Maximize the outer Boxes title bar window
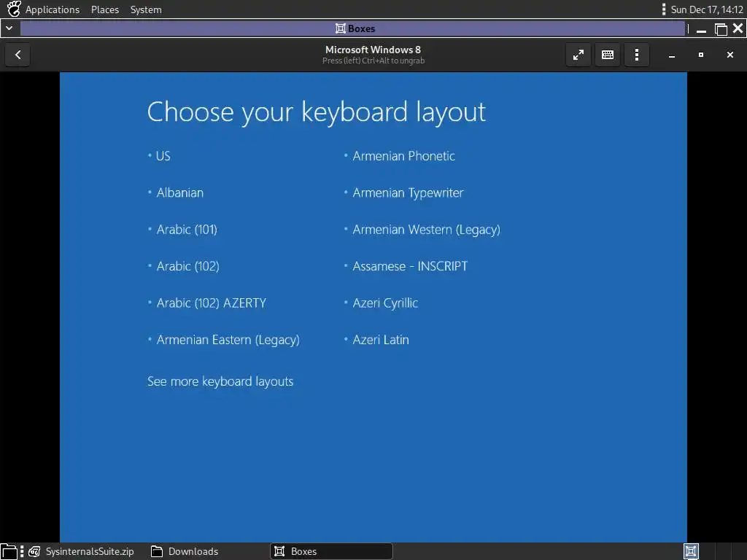This screenshot has height=560, width=747. [721, 29]
